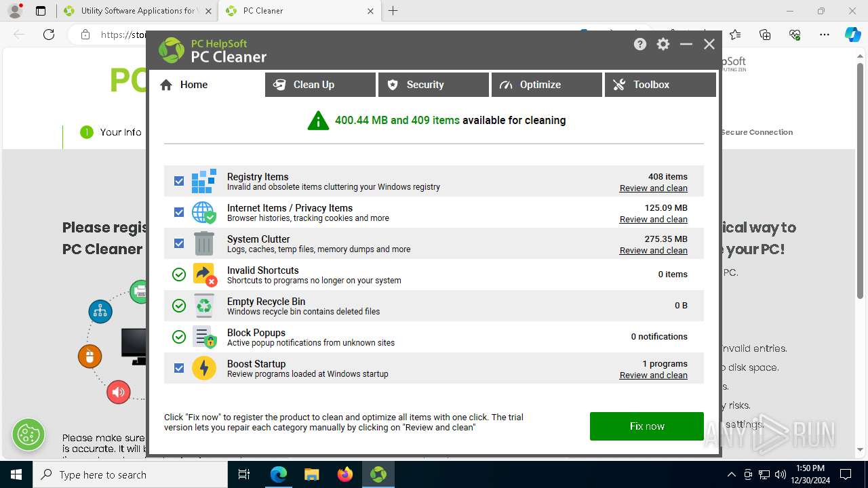
Task: Open the Clean Up tab
Action: (x=320, y=85)
